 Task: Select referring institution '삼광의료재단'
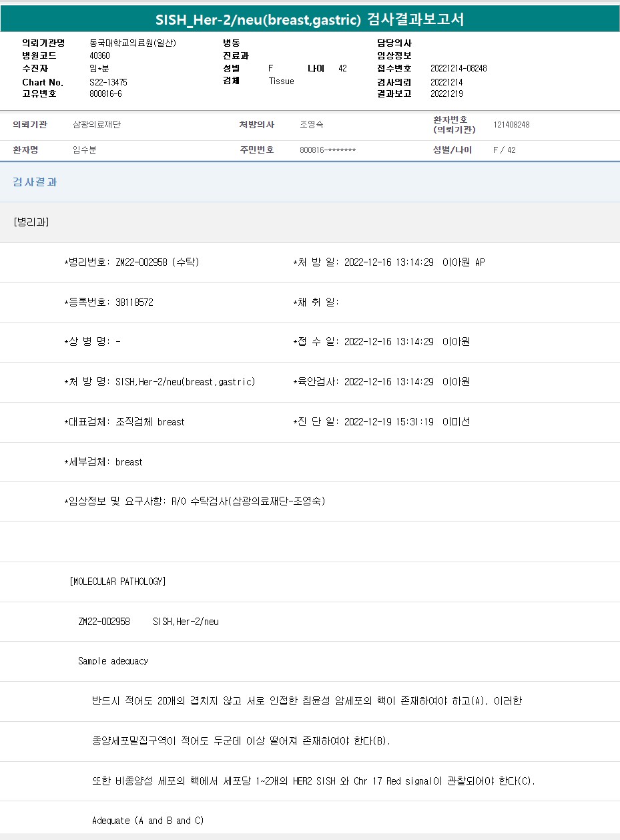[x=97, y=125]
